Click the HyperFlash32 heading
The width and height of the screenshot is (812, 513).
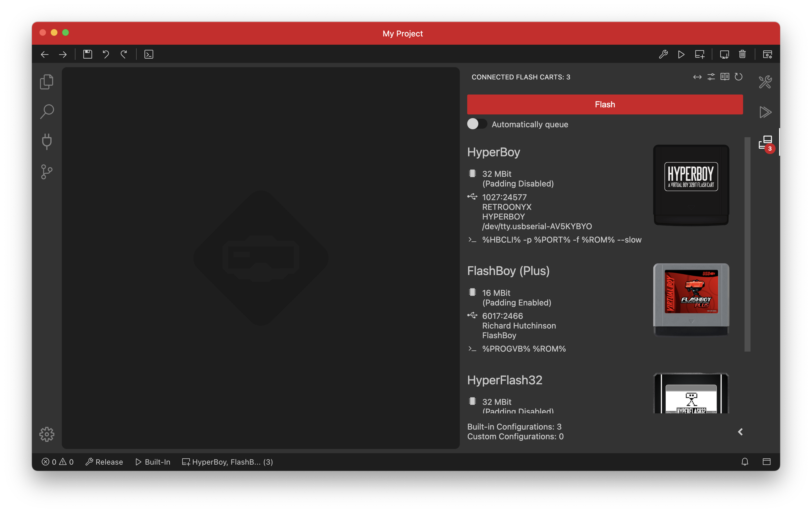(505, 380)
